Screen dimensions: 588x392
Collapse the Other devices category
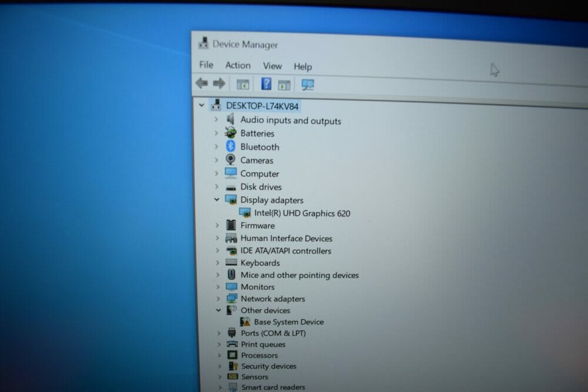click(218, 310)
